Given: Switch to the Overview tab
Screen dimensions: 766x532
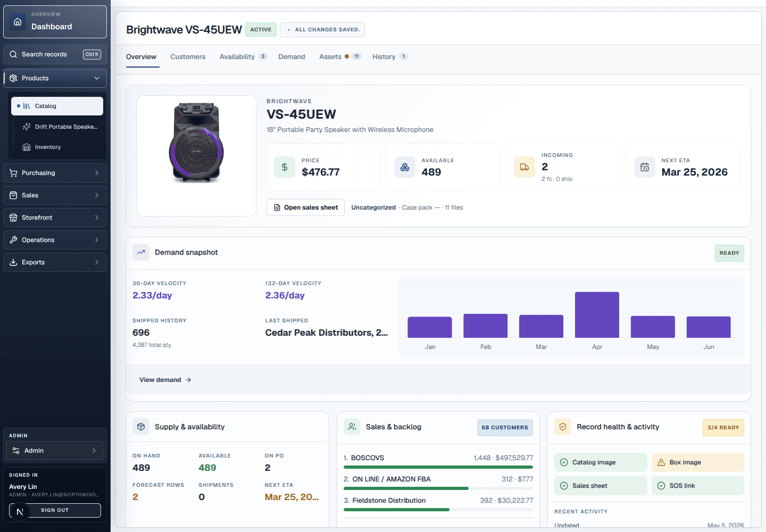Looking at the screenshot, I should pyautogui.click(x=141, y=57).
